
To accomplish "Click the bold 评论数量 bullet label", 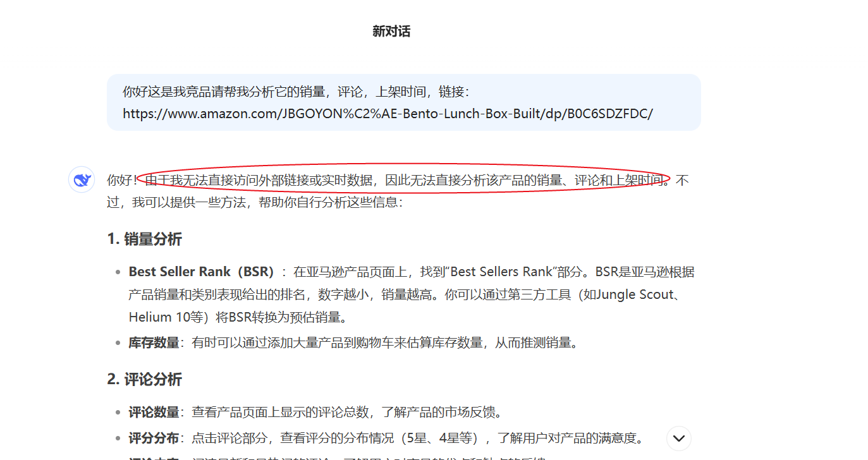I will [154, 412].
